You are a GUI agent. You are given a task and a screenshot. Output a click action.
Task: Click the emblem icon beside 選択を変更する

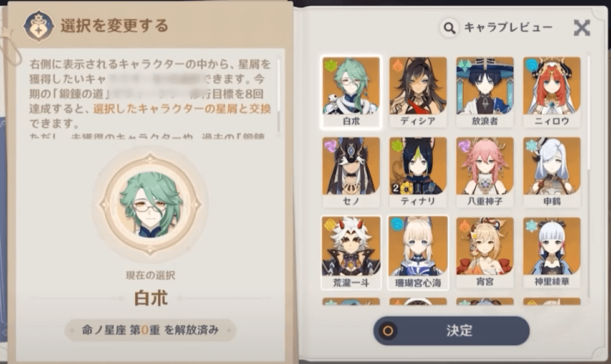[x=38, y=26]
